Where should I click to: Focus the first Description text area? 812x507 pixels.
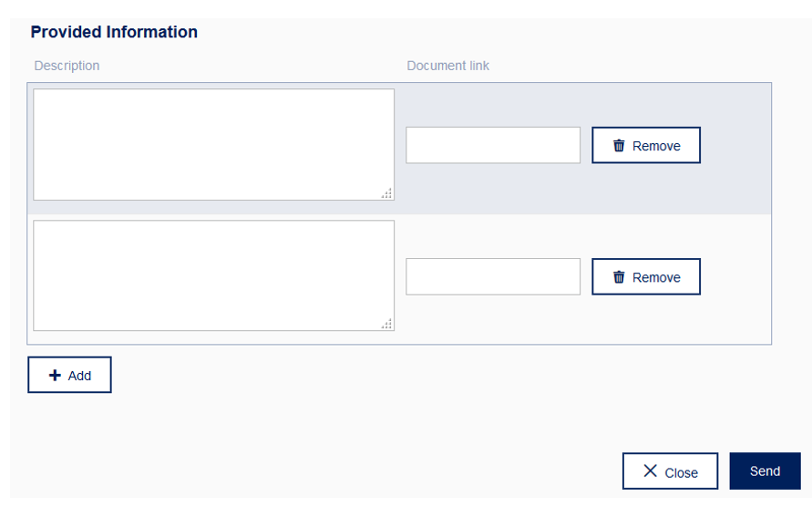(x=214, y=145)
